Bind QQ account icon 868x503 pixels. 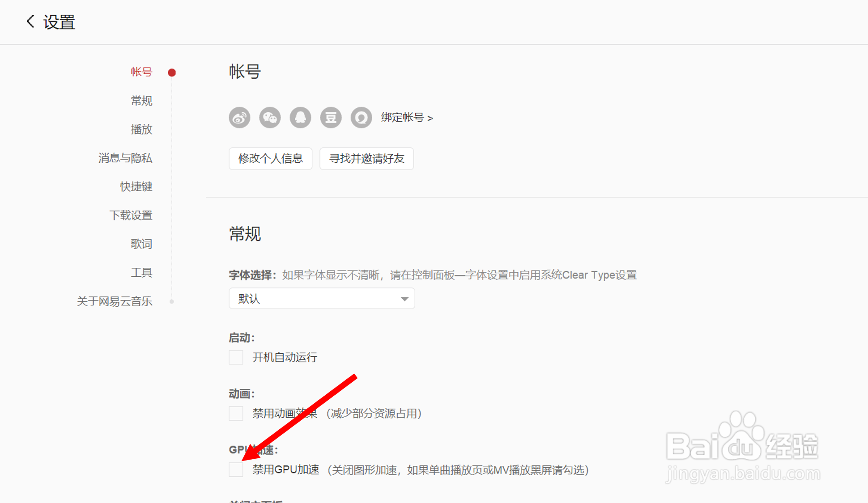point(300,118)
